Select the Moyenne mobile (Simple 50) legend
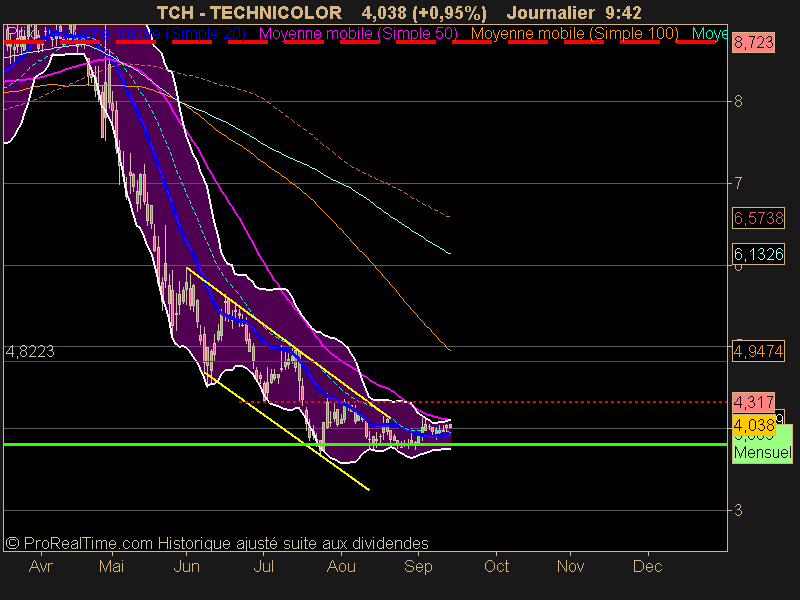The width and height of the screenshot is (800, 600). [358, 34]
